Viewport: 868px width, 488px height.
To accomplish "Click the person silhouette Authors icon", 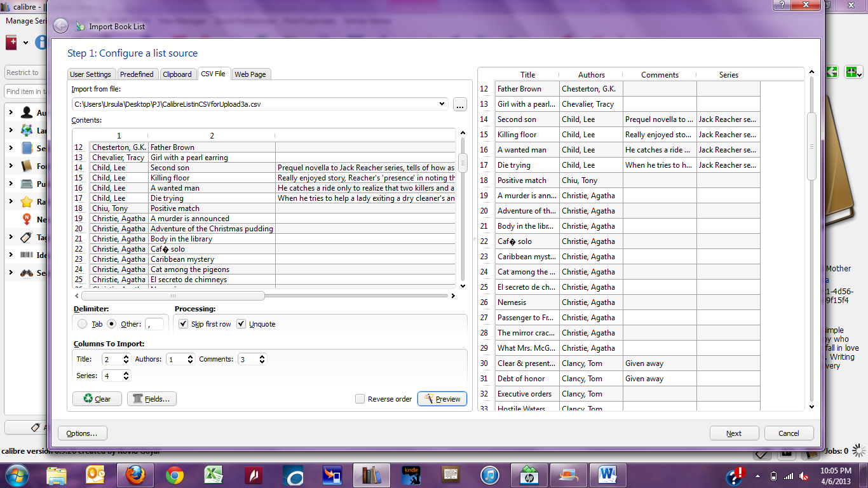I will pyautogui.click(x=27, y=112).
